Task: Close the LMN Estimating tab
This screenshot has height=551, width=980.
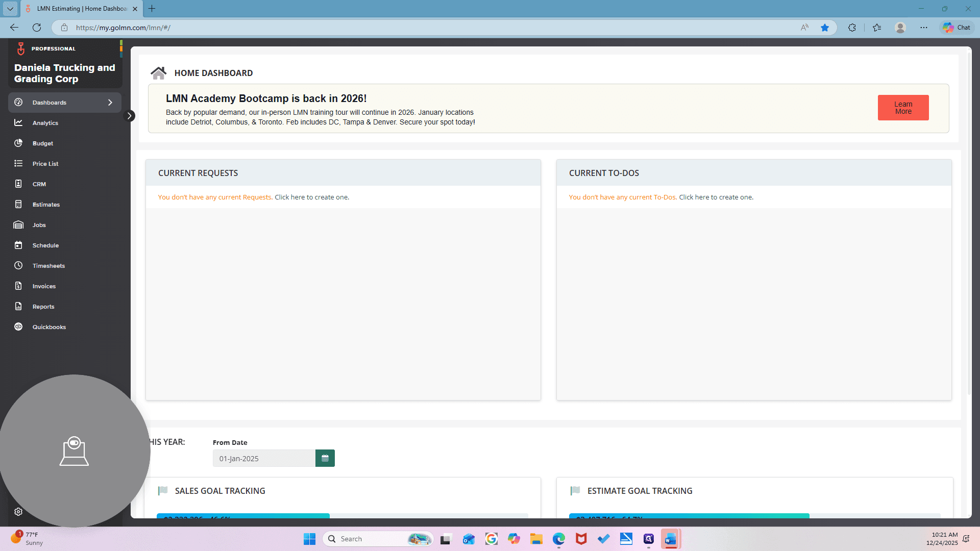Action: (x=135, y=9)
